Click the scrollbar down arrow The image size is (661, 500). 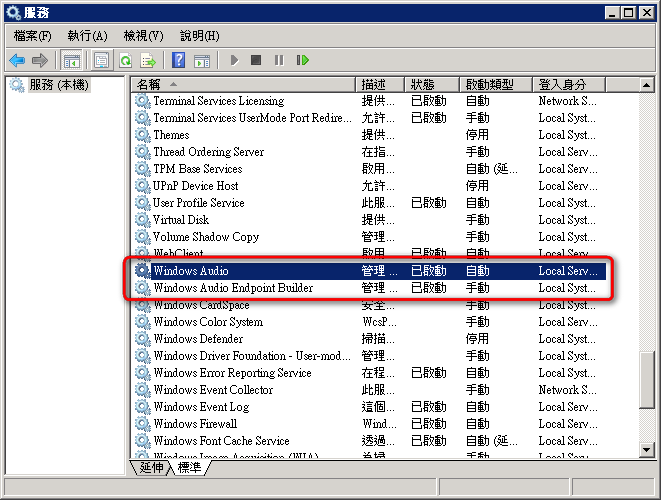pos(646,450)
